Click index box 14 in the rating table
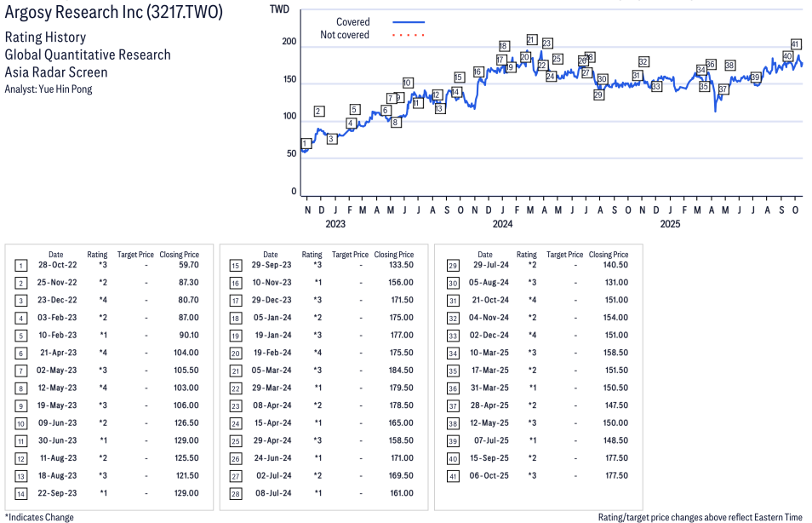The image size is (812, 523). 20,493
